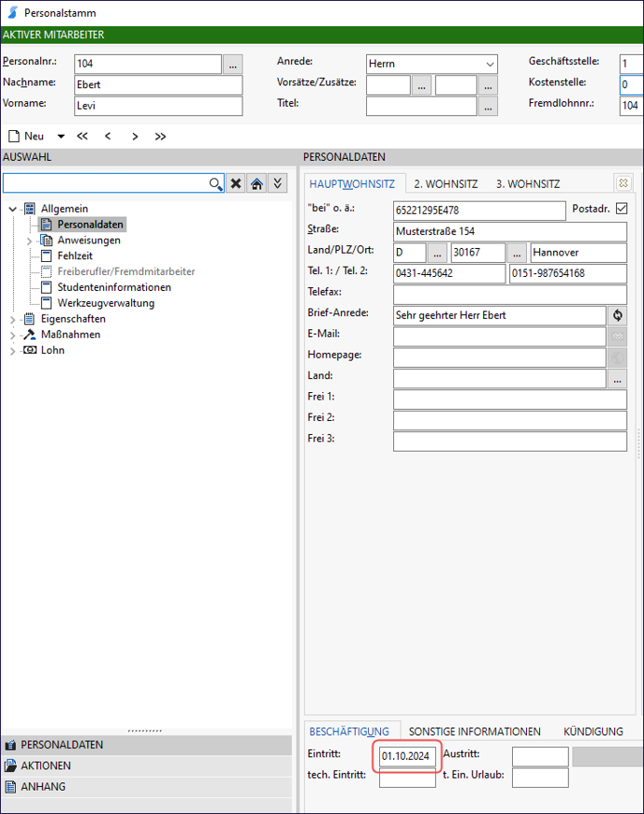Viewport: 644px width, 814px height.
Task: Go to previous employee record arrow
Action: tap(108, 137)
